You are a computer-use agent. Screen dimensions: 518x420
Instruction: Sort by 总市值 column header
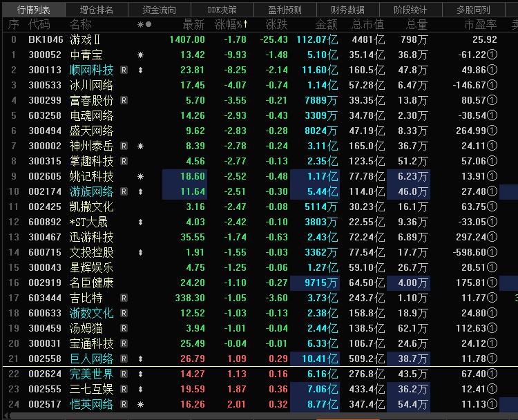tap(368, 24)
